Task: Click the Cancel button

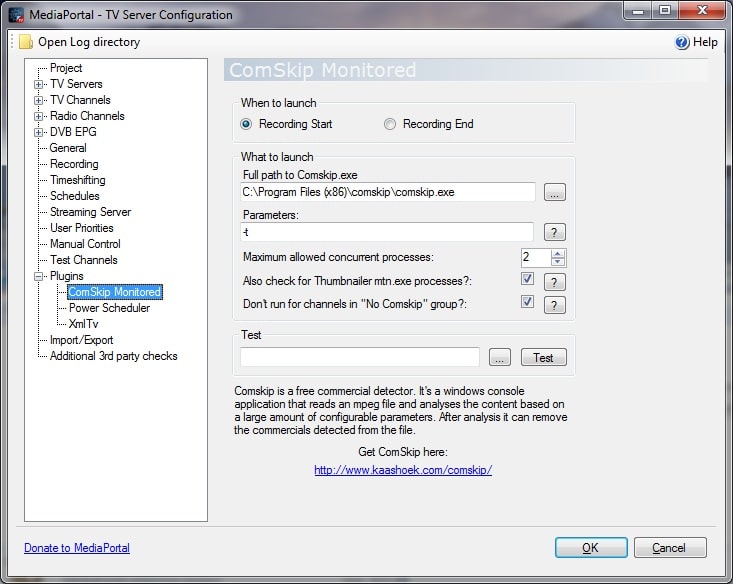Action: [669, 548]
